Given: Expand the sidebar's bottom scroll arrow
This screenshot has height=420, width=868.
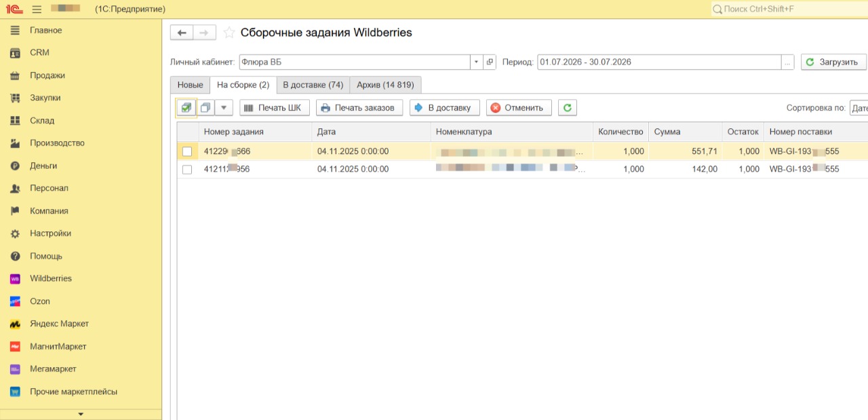Looking at the screenshot, I should coord(81,414).
